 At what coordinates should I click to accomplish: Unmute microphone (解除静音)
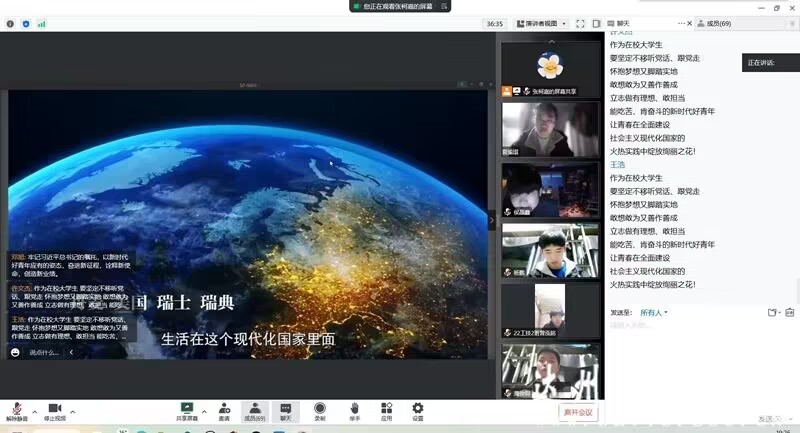point(17,412)
